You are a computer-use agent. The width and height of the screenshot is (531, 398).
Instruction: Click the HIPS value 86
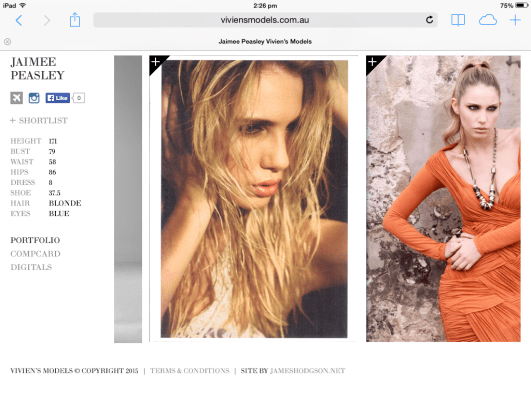click(x=52, y=172)
